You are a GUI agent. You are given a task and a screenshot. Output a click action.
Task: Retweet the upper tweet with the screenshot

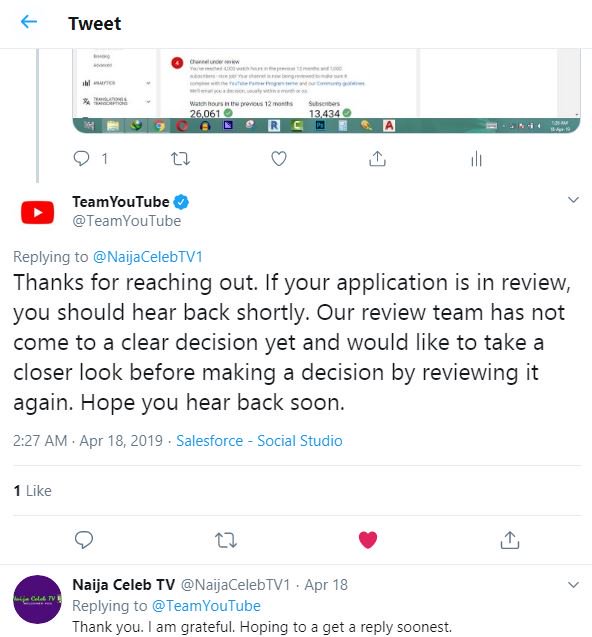(x=180, y=159)
